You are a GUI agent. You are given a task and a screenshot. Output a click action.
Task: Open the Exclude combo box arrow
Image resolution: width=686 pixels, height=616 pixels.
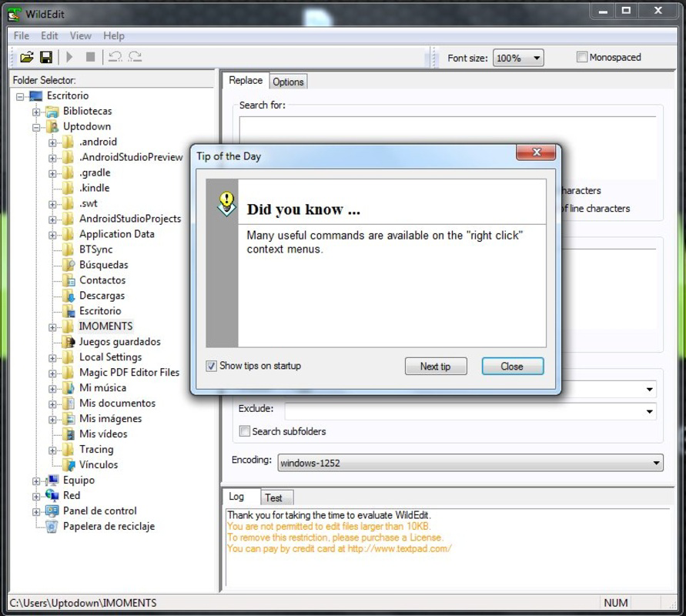(649, 411)
